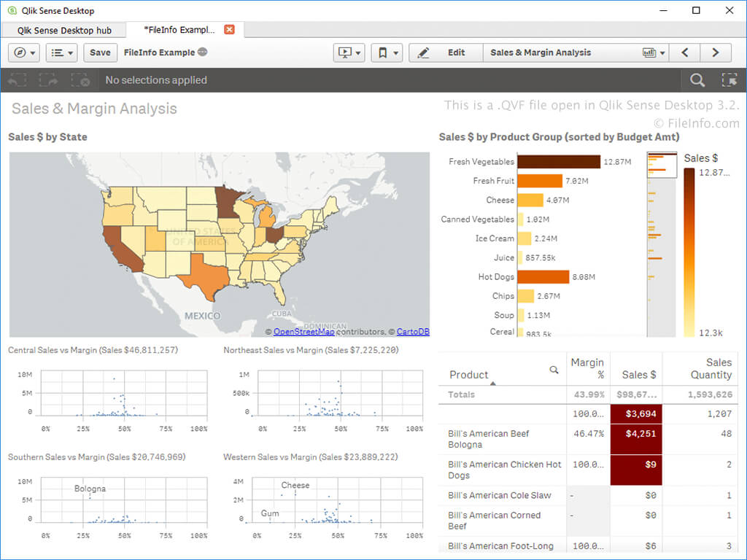
Task: Select Bill's American Cole Slaw row
Action: [x=588, y=496]
